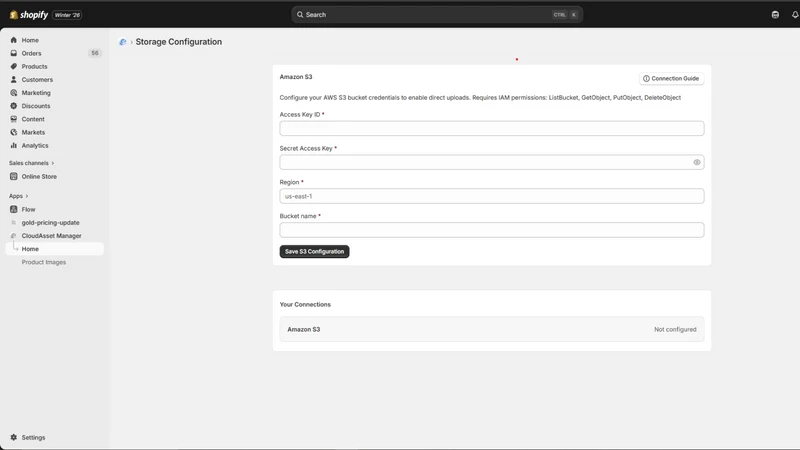Click the breadcrumb app icon
The width and height of the screenshot is (800, 450).
point(122,42)
